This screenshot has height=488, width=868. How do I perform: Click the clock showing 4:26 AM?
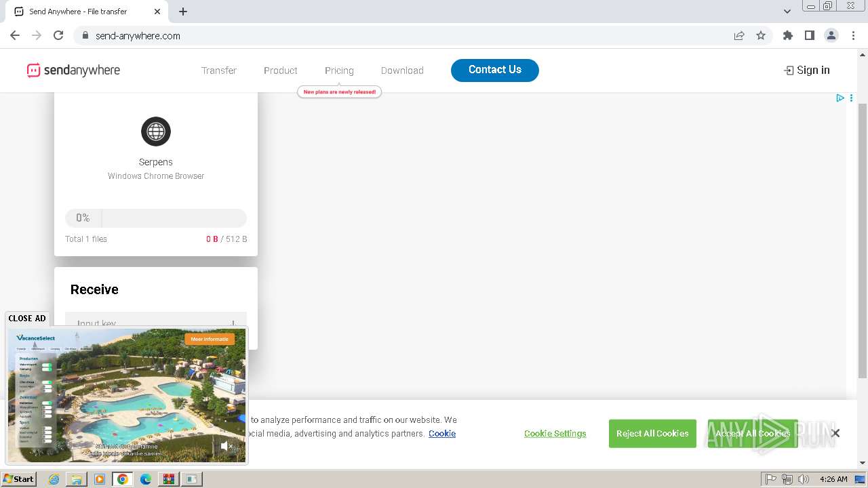(x=833, y=479)
